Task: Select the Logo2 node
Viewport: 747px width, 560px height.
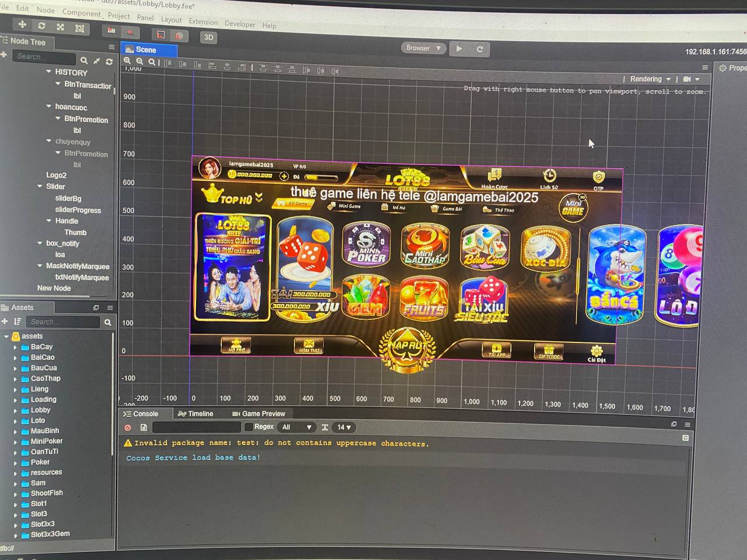Action: 57,175
